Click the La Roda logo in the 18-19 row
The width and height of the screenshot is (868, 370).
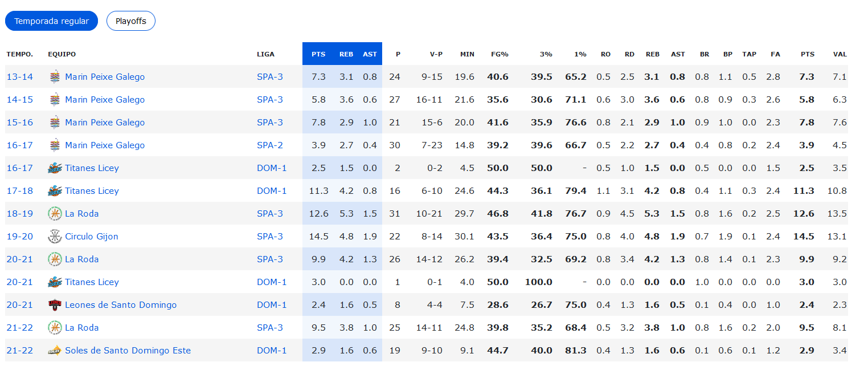point(55,214)
